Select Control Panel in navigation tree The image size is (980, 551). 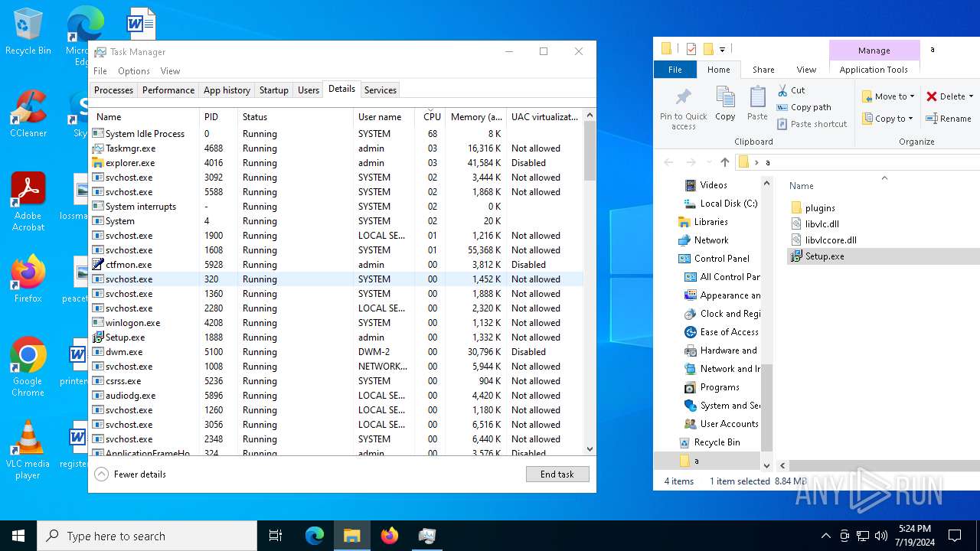pos(721,259)
